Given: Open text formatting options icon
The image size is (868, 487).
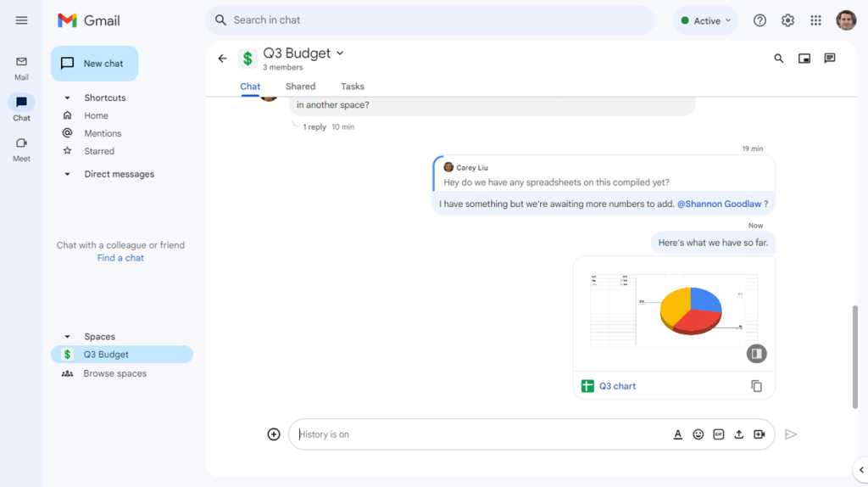Looking at the screenshot, I should tap(677, 434).
